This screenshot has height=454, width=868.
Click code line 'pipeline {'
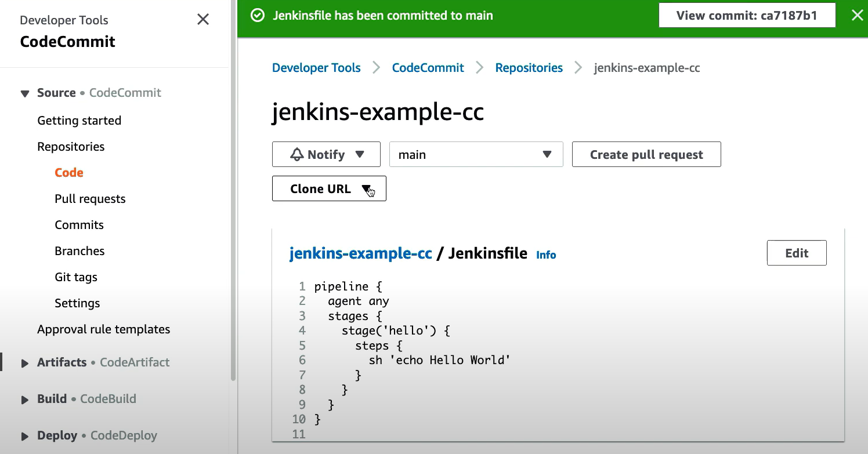tap(348, 286)
